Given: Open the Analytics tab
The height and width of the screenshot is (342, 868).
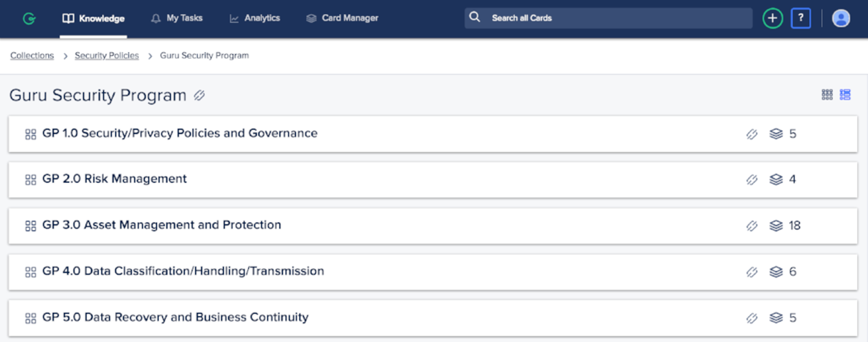Looking at the screenshot, I should (254, 18).
